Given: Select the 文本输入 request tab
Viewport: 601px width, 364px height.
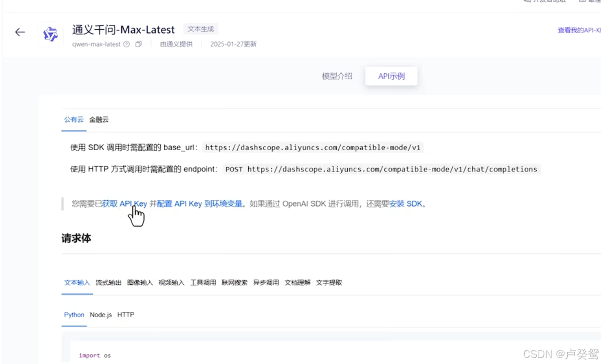Looking at the screenshot, I should (77, 283).
